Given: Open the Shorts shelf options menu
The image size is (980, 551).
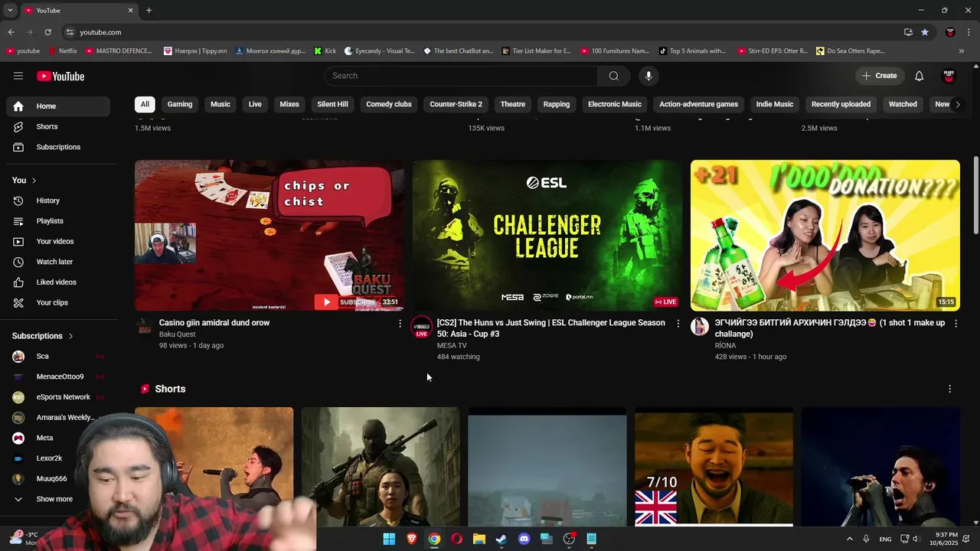Looking at the screenshot, I should [949, 389].
